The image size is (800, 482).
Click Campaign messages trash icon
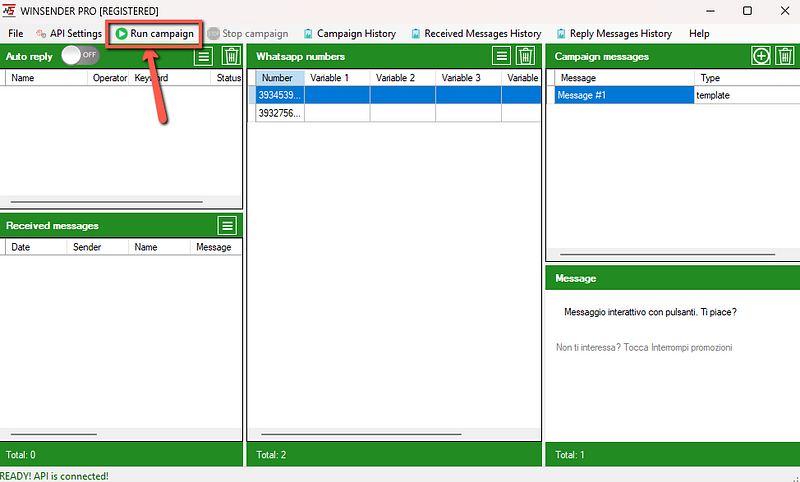tap(785, 56)
